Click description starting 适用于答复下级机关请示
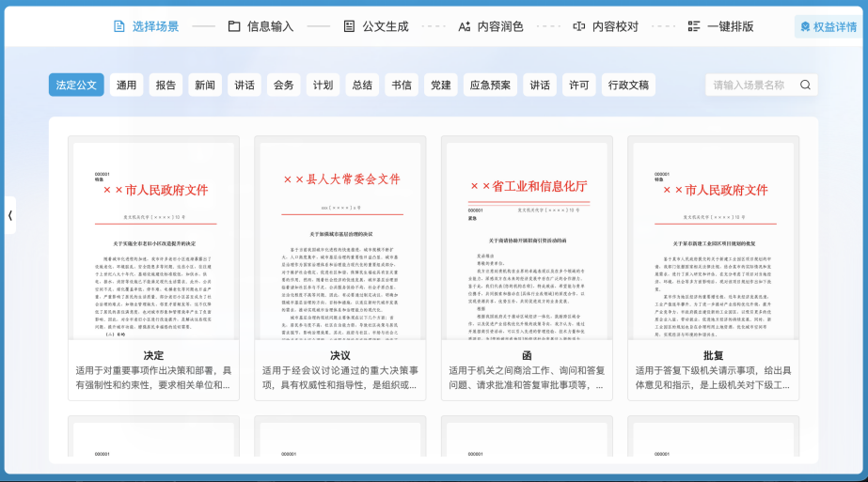The image size is (868, 482). pyautogui.click(x=714, y=378)
